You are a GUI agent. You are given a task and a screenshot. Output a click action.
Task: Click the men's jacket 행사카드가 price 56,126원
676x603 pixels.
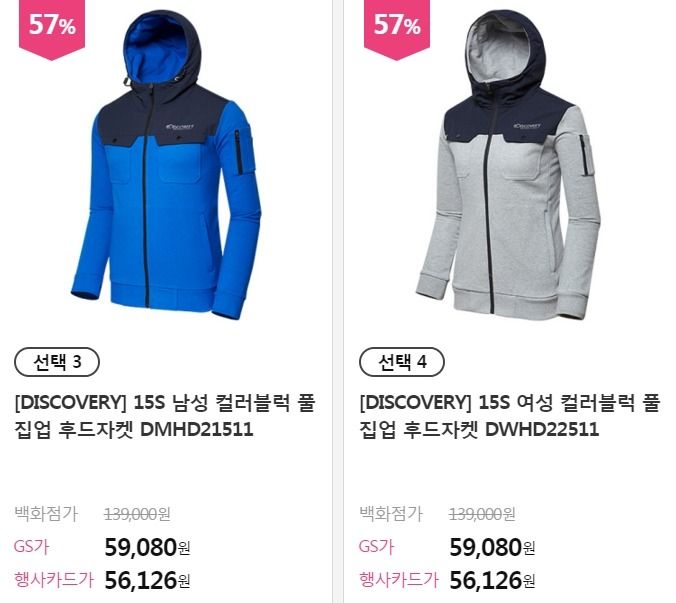(147, 580)
